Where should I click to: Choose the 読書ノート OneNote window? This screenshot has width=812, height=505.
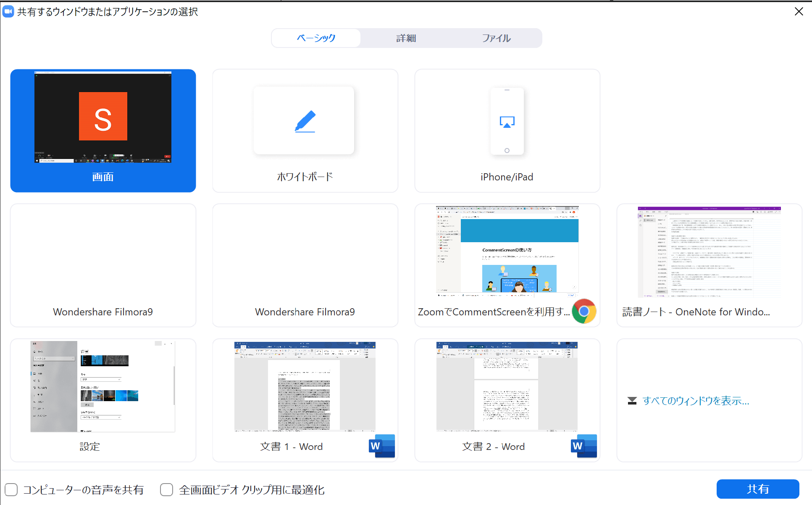pos(709,265)
